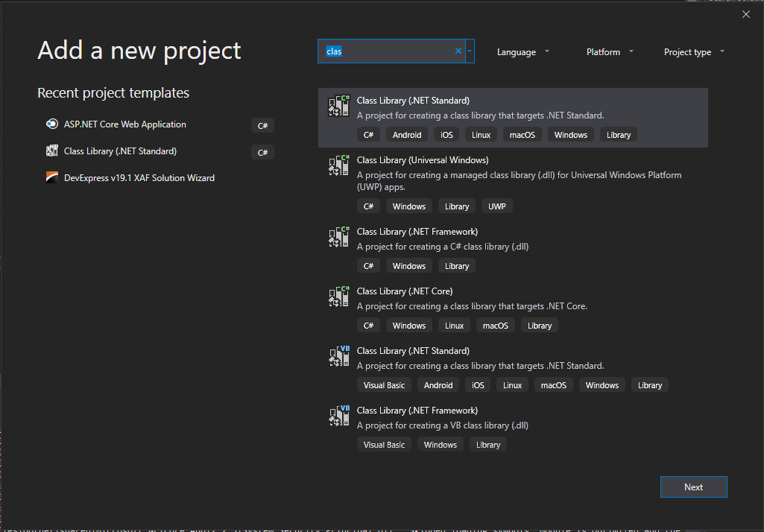Image resolution: width=764 pixels, height=532 pixels.
Task: Click Visual Basic tag on VB .NET Standard template
Action: [x=384, y=385]
